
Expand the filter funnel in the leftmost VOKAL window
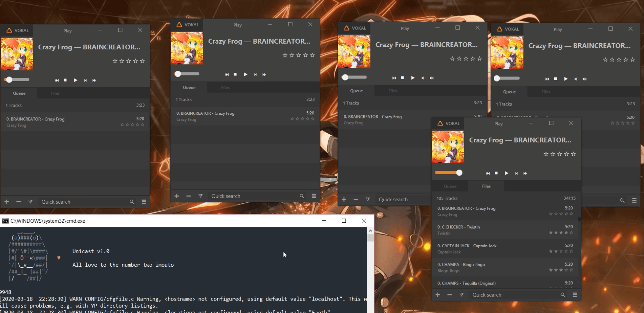(31, 202)
